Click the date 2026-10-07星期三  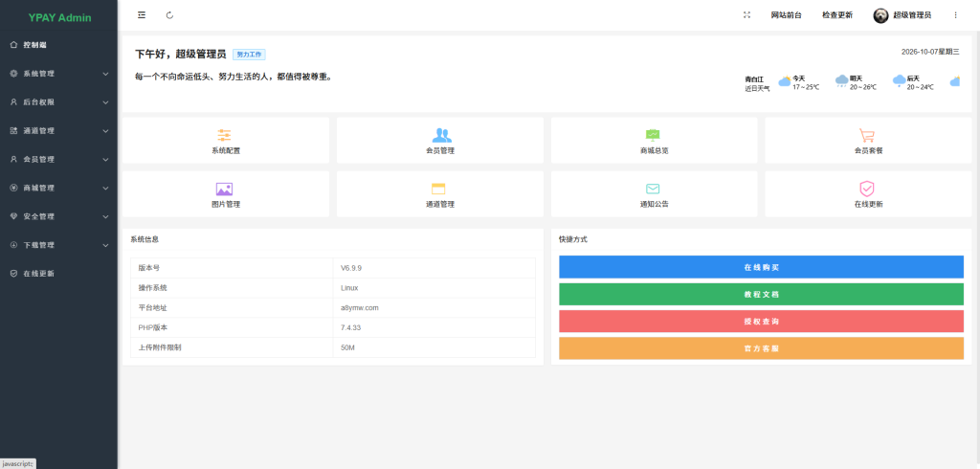click(930, 52)
